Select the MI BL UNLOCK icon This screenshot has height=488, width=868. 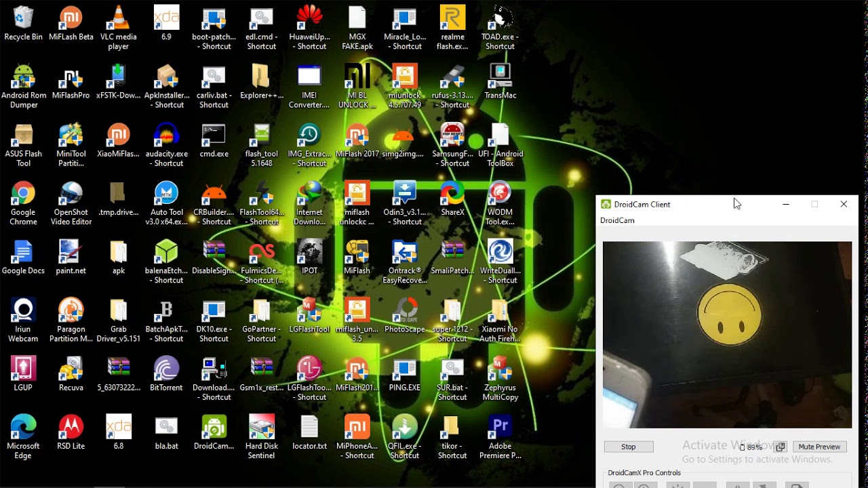pos(357,86)
